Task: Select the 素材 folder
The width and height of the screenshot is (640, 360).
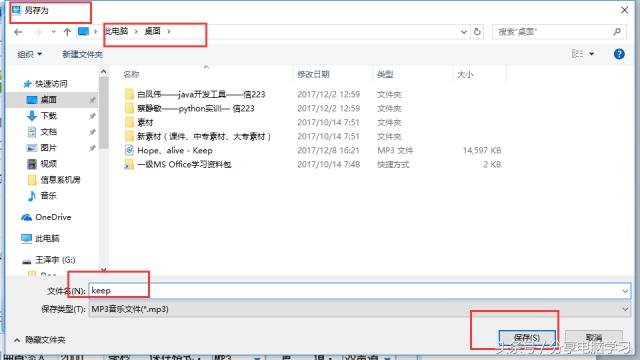Action: pos(145,122)
